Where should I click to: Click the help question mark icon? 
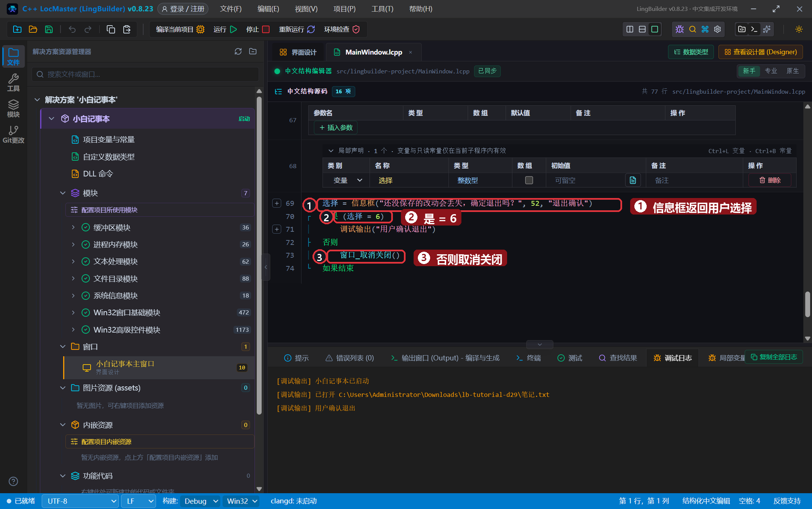coord(14,481)
